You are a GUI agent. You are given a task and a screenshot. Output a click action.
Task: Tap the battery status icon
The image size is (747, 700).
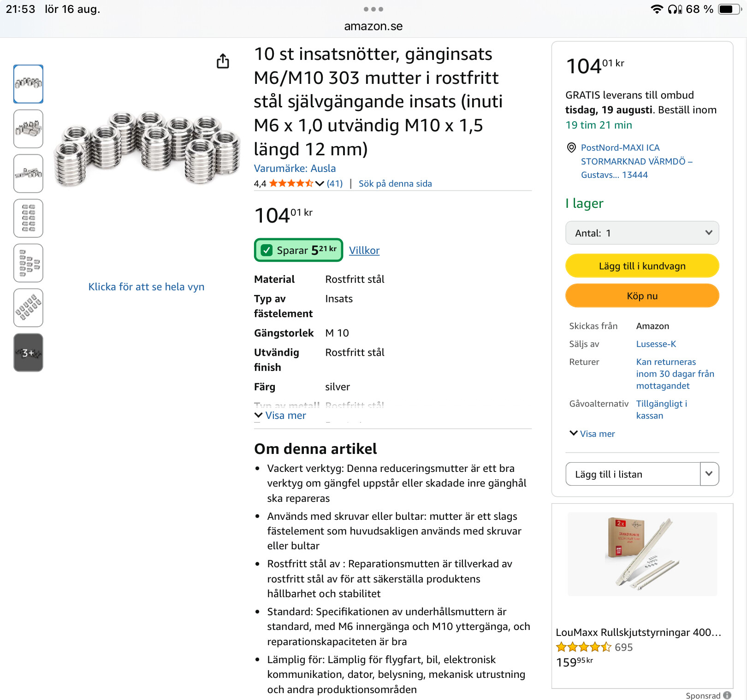729,9
